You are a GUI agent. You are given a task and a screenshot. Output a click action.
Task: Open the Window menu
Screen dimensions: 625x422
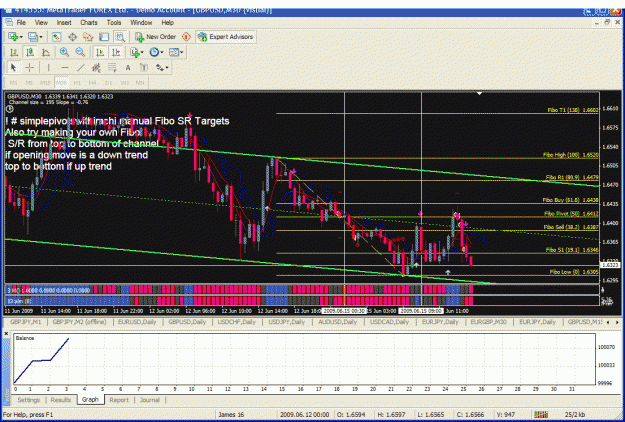pyautogui.click(x=141, y=23)
